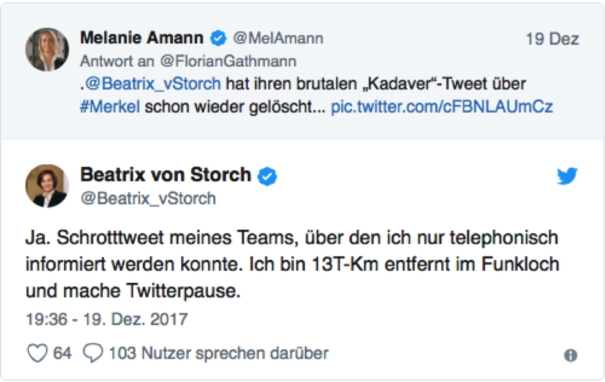This screenshot has height=382, width=605.
Task: Like the tweet with heart icon
Action: 37,353
